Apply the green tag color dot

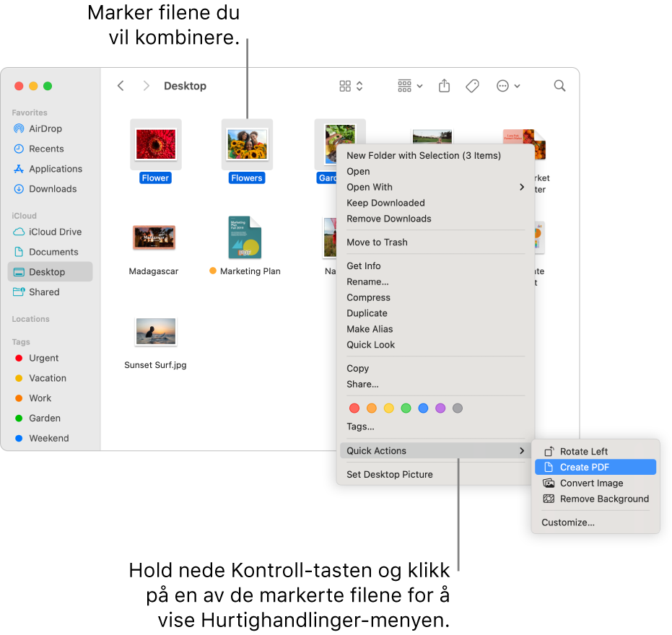click(406, 408)
